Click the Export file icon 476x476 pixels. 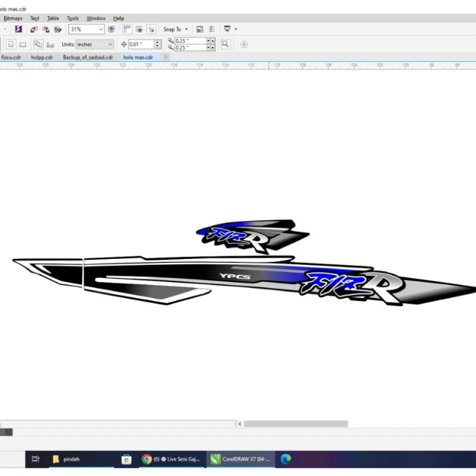pos(46,29)
